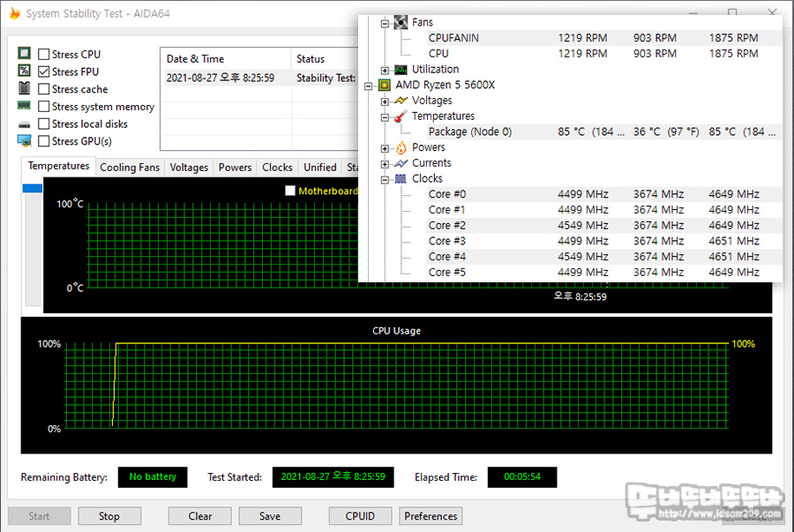Click the Clear button
Viewport: 794px width, 532px height.
point(200,516)
